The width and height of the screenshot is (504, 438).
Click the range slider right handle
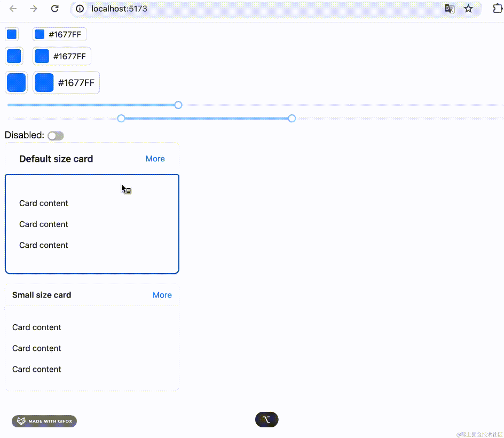point(292,119)
